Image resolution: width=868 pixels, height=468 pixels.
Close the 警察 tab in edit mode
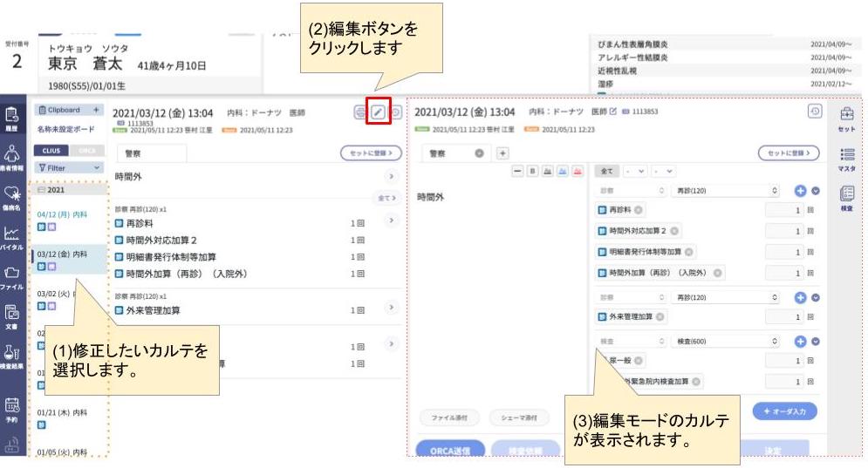[x=480, y=153]
